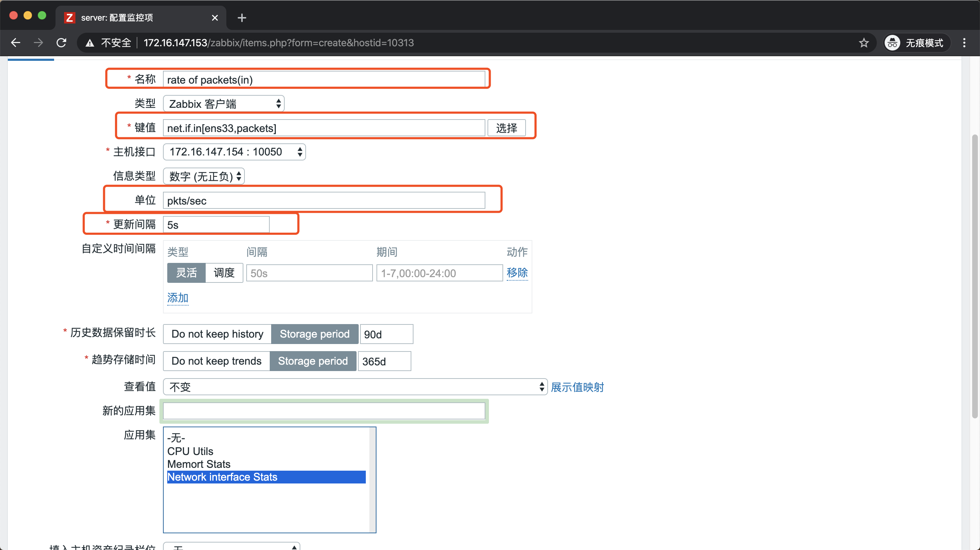Click the 展示值映射 link
Image resolution: width=980 pixels, height=550 pixels.
click(x=577, y=387)
